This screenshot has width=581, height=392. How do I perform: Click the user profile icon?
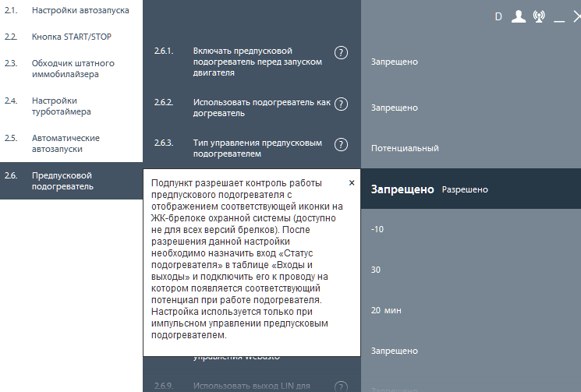pos(519,16)
